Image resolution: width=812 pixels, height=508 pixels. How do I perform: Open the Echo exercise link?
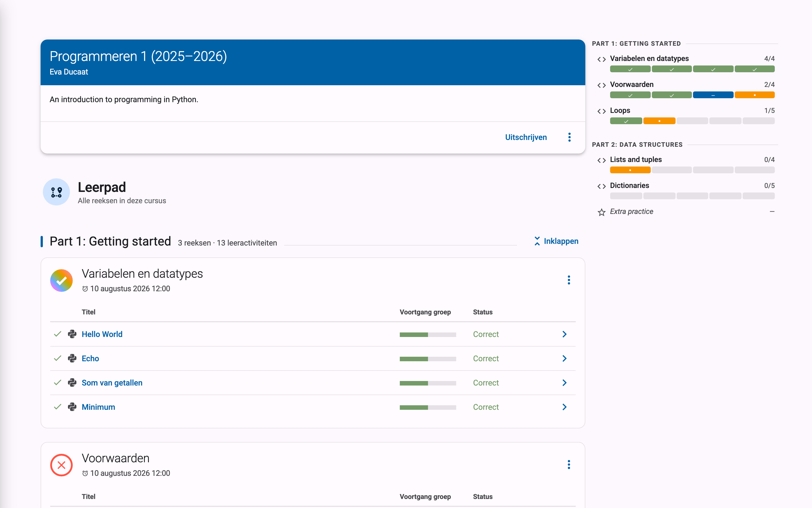90,358
